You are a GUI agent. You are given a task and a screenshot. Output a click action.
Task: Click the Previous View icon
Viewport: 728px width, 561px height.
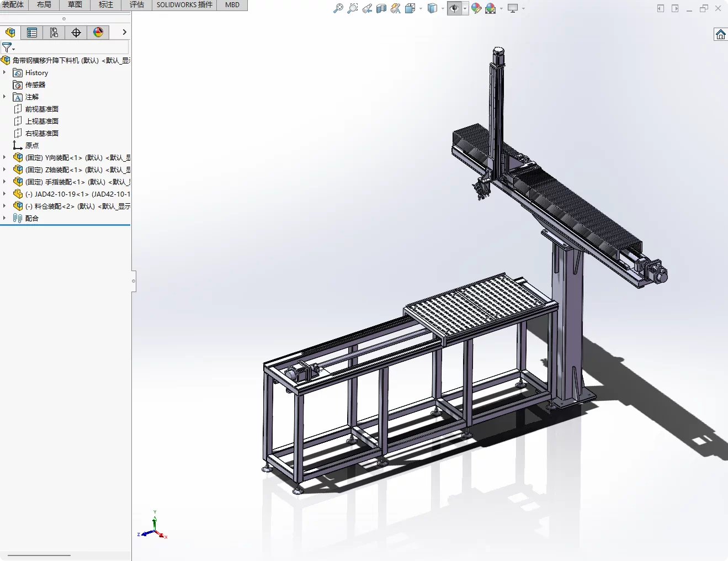(367, 8)
